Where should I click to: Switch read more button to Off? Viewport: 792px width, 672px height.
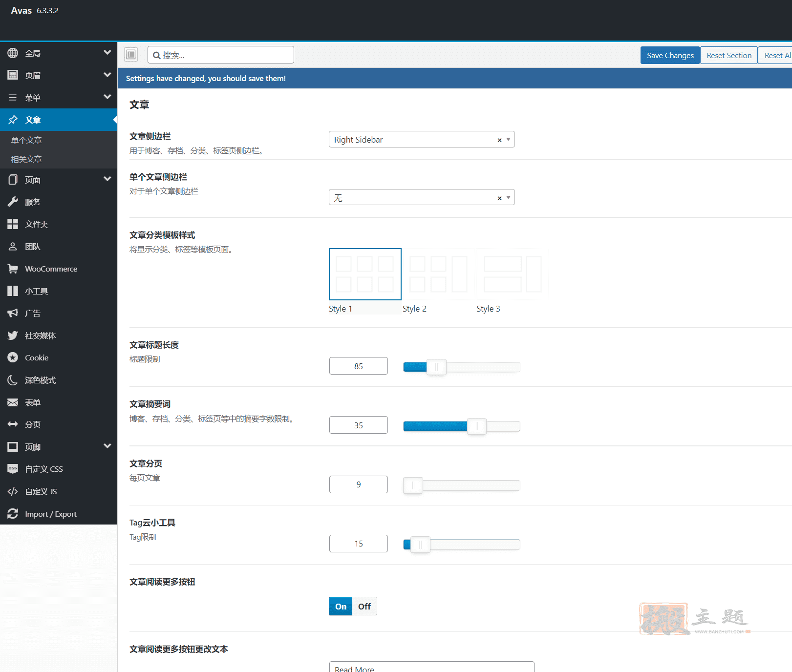click(x=364, y=606)
